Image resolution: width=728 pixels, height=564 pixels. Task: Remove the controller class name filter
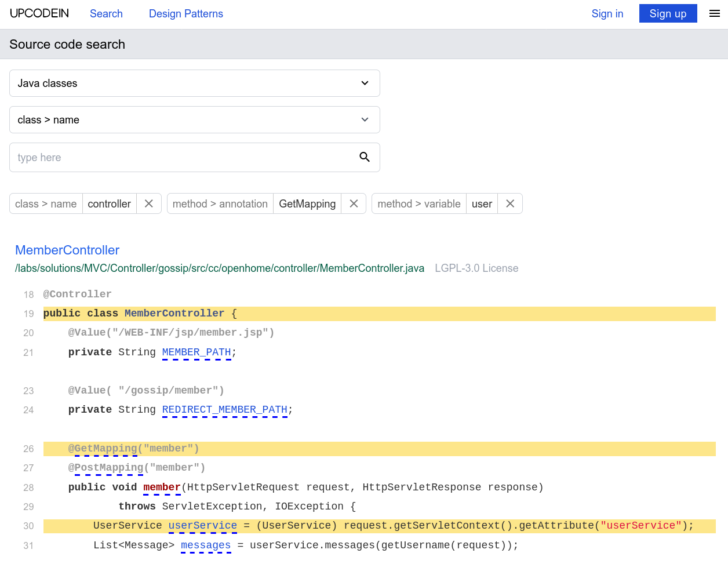pos(149,203)
